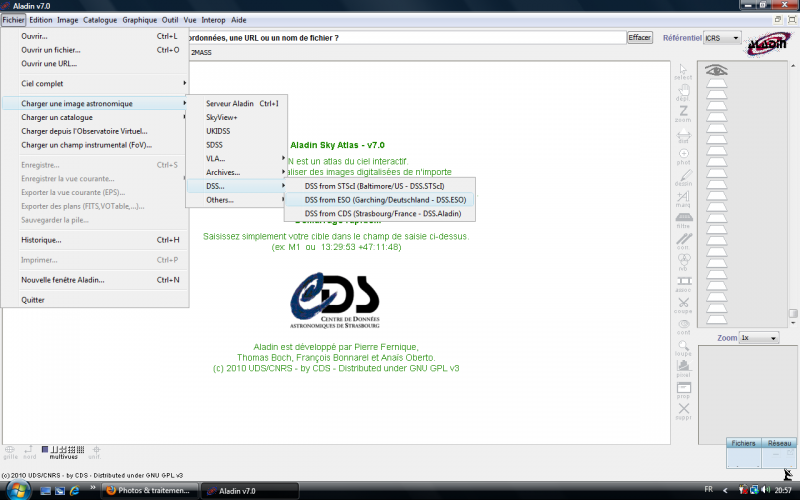
Task: Open the 'pixel' histogram tool
Action: 683,369
